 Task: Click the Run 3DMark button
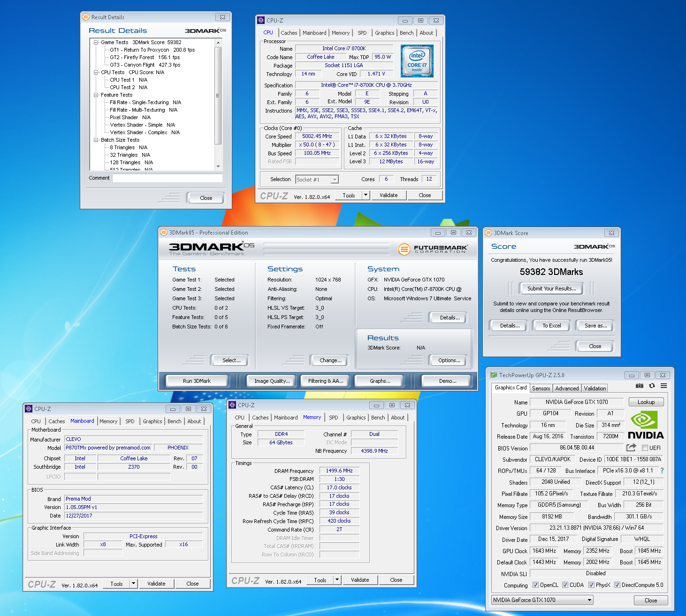click(x=197, y=381)
